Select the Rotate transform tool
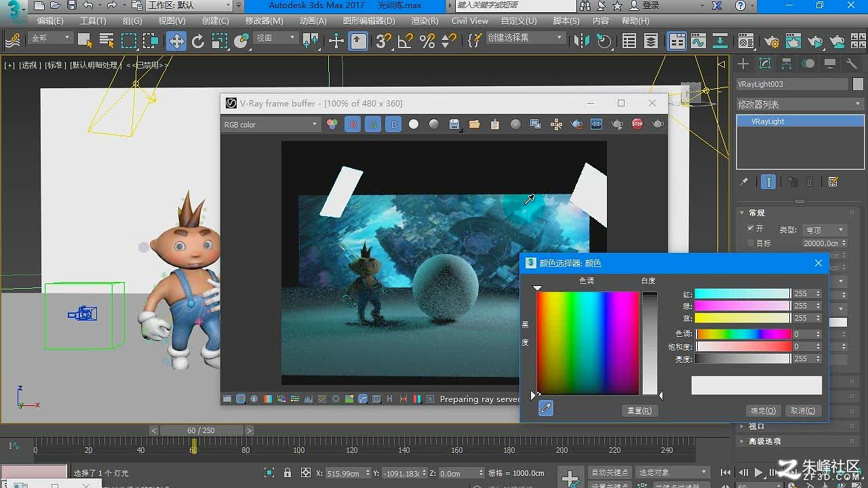Screen dimensions: 868x488 [198, 41]
